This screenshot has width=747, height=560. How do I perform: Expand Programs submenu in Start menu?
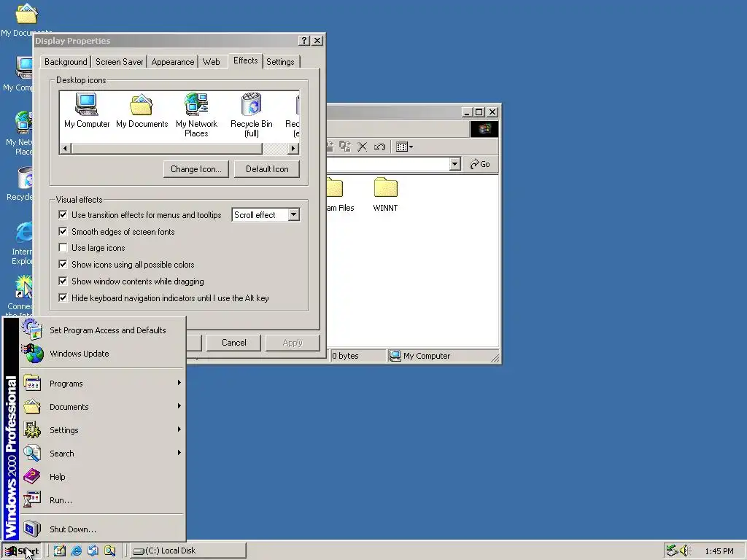point(102,384)
